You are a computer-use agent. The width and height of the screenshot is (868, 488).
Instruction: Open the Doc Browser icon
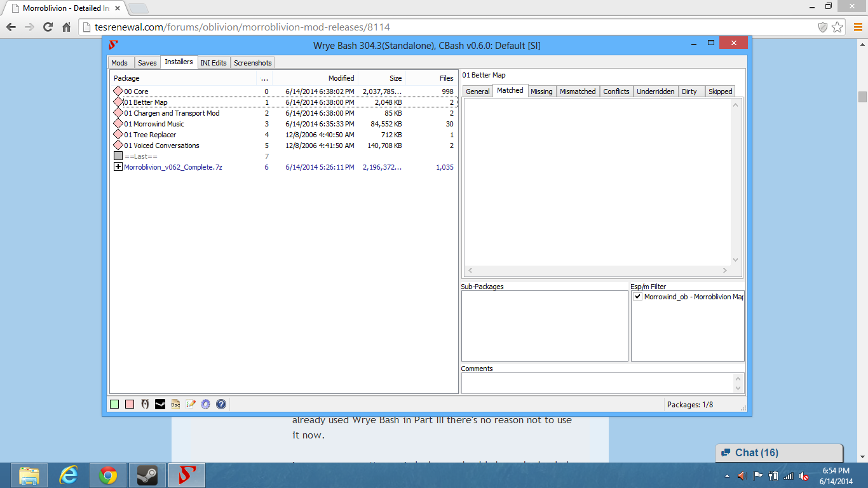pyautogui.click(x=175, y=404)
